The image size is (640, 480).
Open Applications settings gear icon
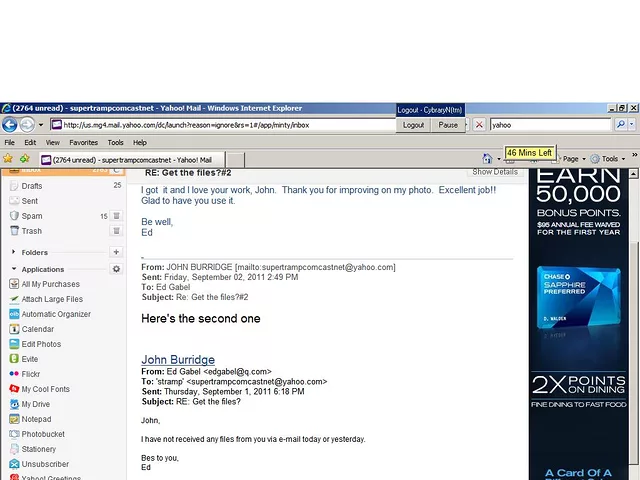[x=116, y=269]
